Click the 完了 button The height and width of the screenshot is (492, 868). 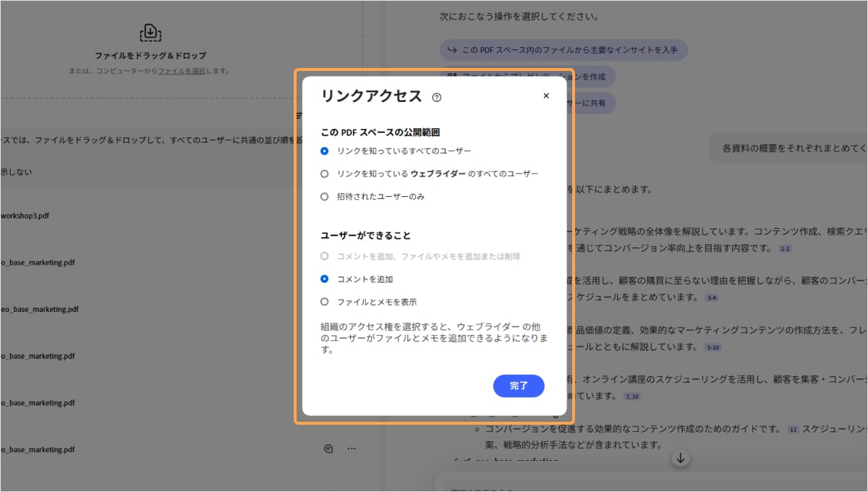click(x=519, y=386)
